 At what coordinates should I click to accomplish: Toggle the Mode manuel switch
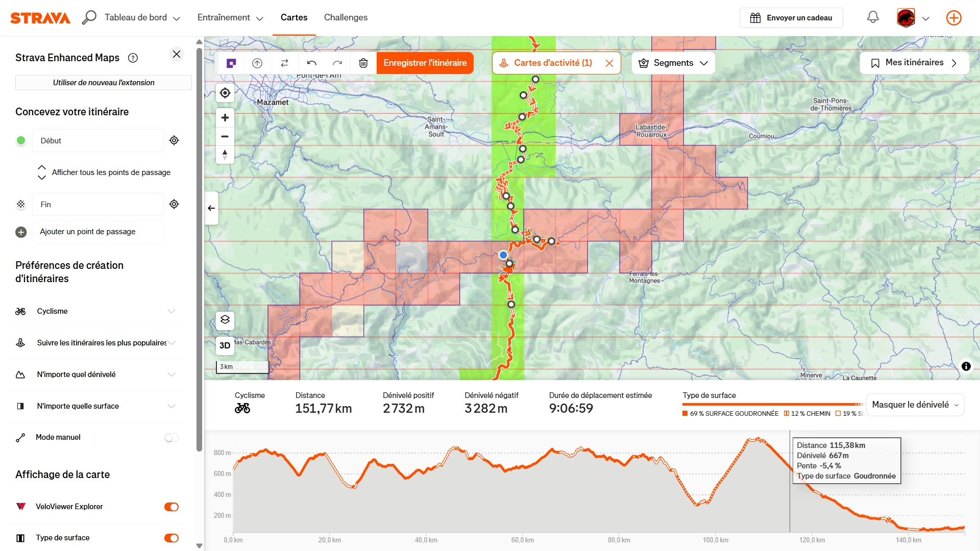tap(171, 438)
